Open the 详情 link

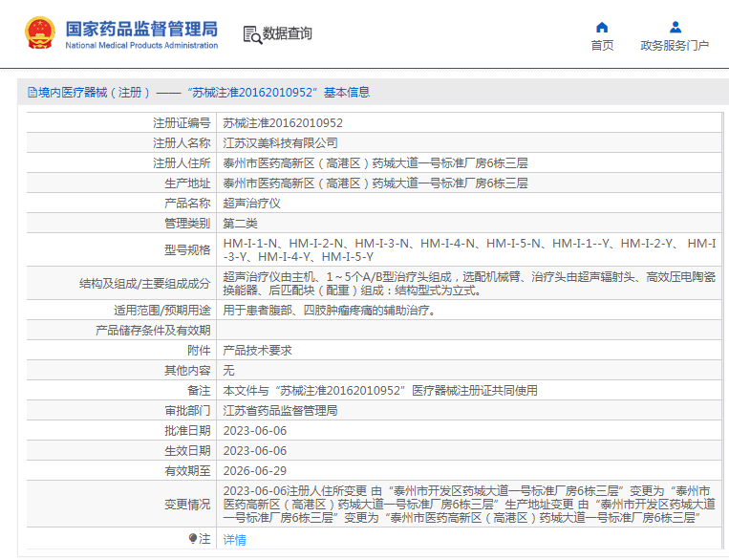tap(234, 540)
